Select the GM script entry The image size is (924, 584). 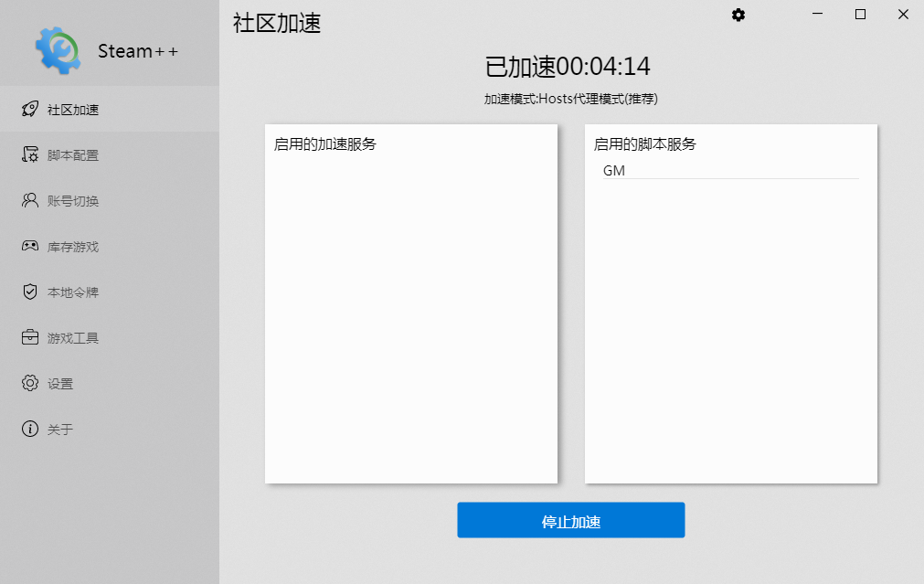[614, 170]
